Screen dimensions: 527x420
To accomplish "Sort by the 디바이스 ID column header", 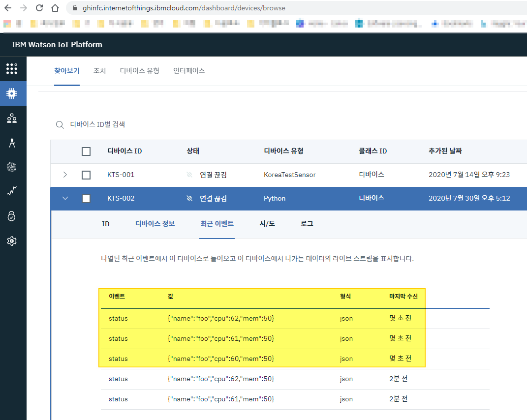I will point(124,151).
